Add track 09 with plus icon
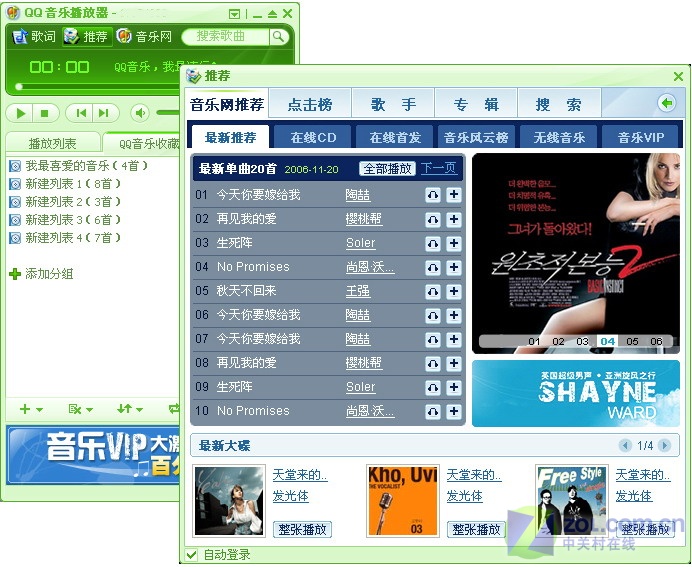Viewport: 692px width, 567px height. tap(454, 387)
